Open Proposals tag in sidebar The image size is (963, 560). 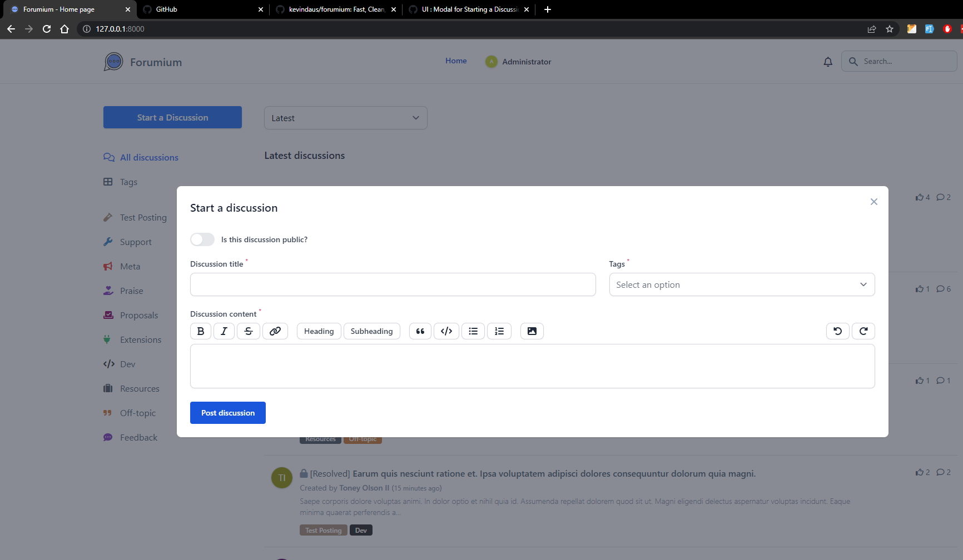(131, 316)
